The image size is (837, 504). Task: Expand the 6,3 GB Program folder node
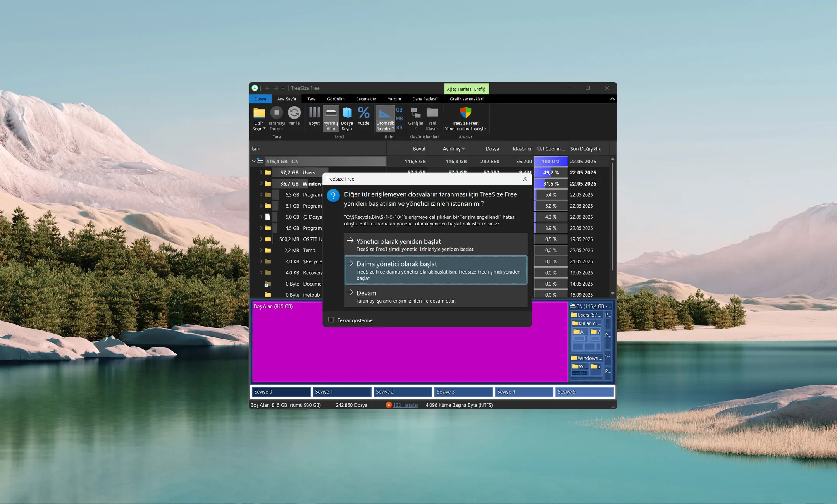[261, 195]
